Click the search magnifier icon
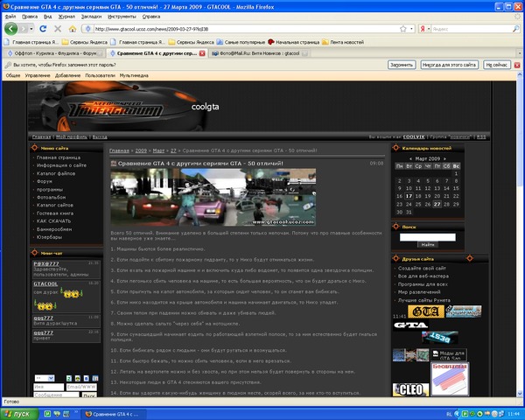 click(x=515, y=29)
